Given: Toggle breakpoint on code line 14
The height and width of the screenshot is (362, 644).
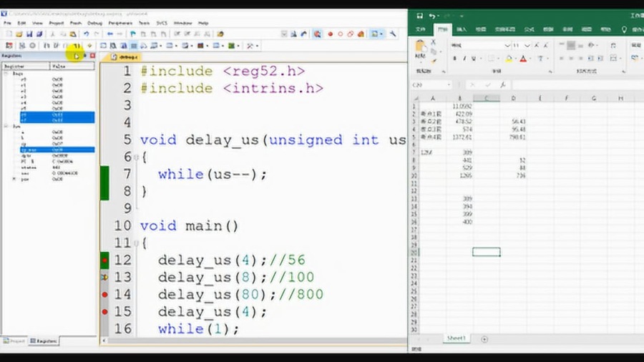Looking at the screenshot, I should [x=104, y=294].
